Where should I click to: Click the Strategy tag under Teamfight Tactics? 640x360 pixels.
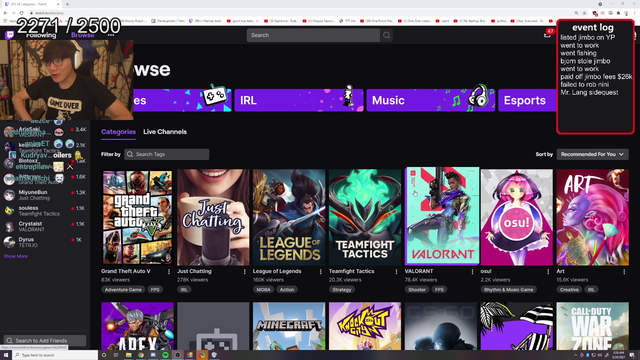coord(342,290)
